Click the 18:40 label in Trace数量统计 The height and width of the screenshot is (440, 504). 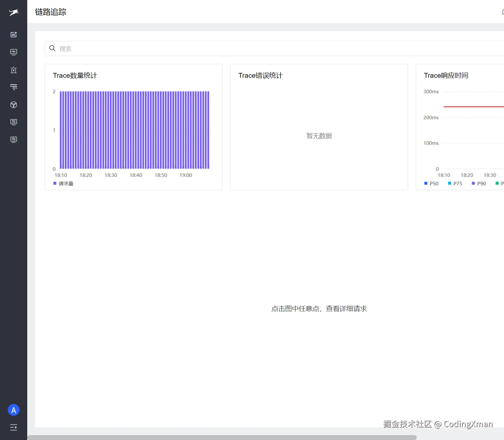tap(136, 175)
